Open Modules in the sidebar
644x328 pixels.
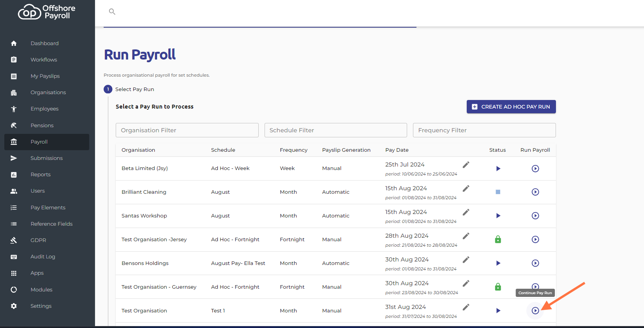click(x=47, y=289)
